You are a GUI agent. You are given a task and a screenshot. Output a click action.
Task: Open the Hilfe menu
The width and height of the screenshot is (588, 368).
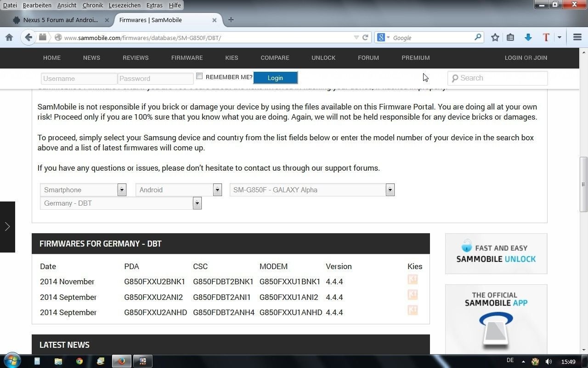point(175,5)
